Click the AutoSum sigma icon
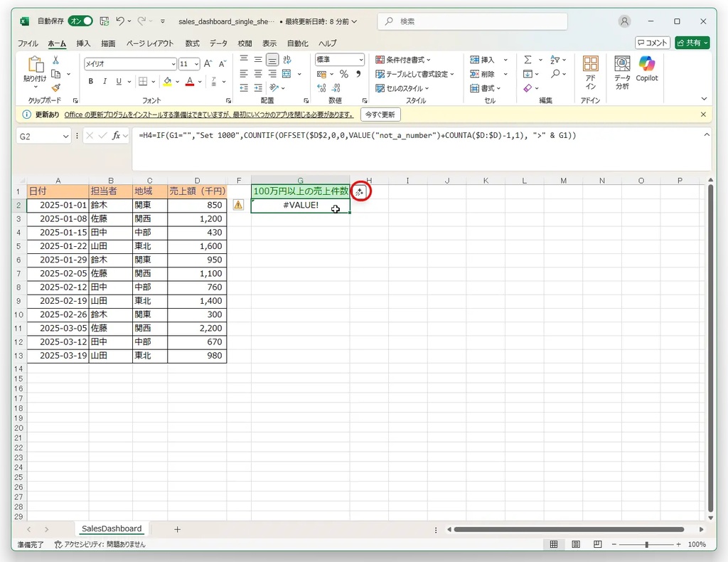 (528, 60)
